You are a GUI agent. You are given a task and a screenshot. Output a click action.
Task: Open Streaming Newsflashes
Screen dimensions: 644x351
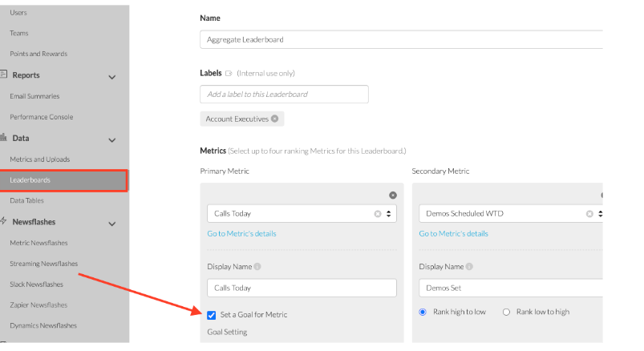tap(43, 264)
